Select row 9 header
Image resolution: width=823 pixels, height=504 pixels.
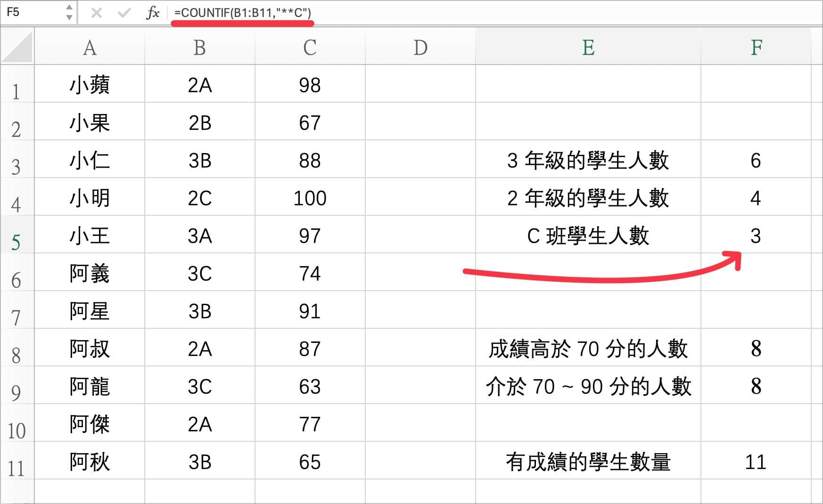point(17,385)
